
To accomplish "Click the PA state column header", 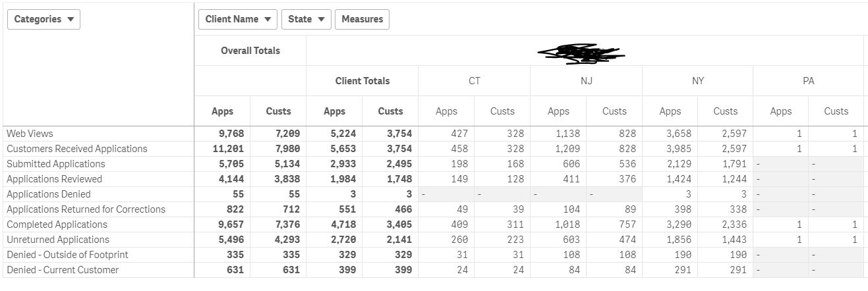I will coord(809,81).
